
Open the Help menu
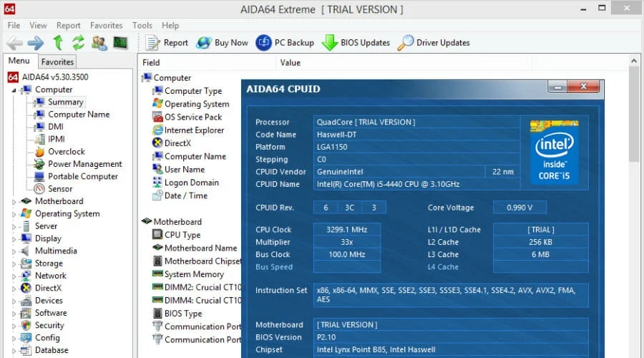170,26
